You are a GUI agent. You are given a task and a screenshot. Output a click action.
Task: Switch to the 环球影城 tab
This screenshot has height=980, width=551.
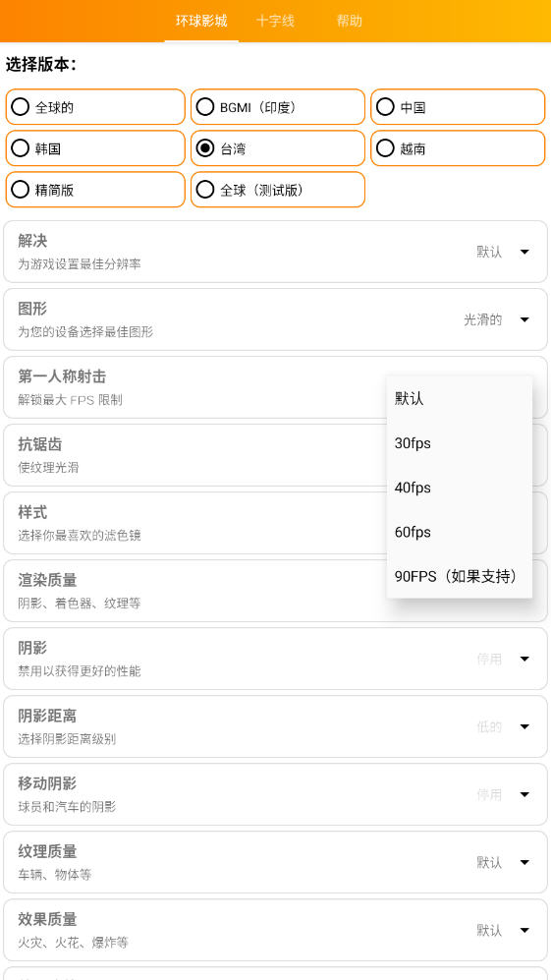point(201,22)
